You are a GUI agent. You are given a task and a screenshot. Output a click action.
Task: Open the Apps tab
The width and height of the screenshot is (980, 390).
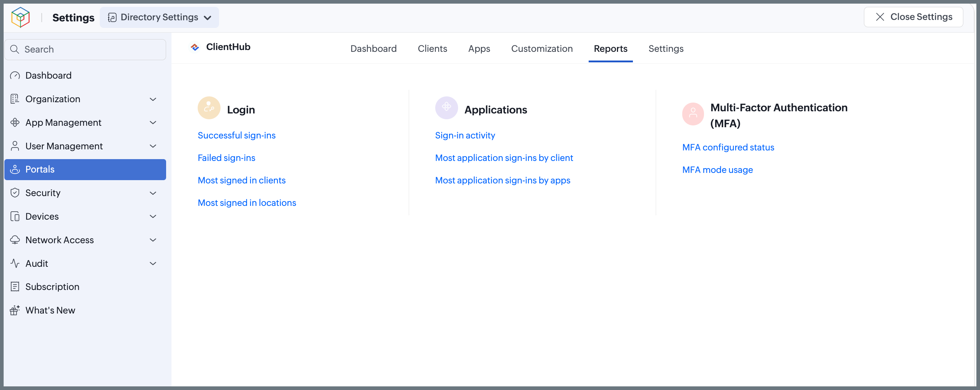(479, 49)
